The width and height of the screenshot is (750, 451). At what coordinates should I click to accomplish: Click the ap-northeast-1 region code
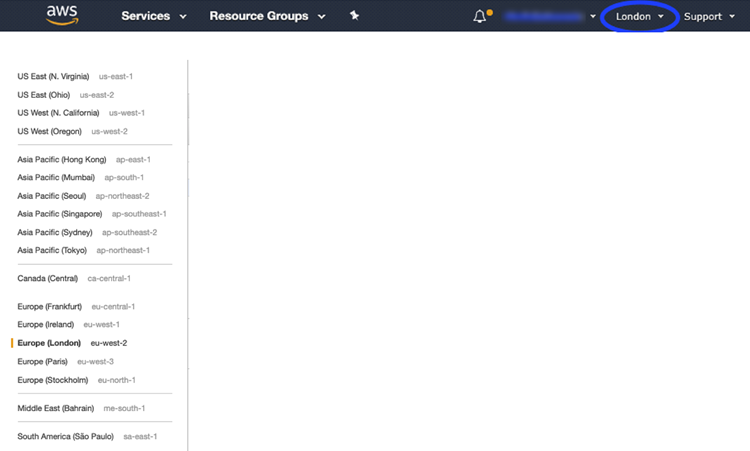click(x=123, y=250)
